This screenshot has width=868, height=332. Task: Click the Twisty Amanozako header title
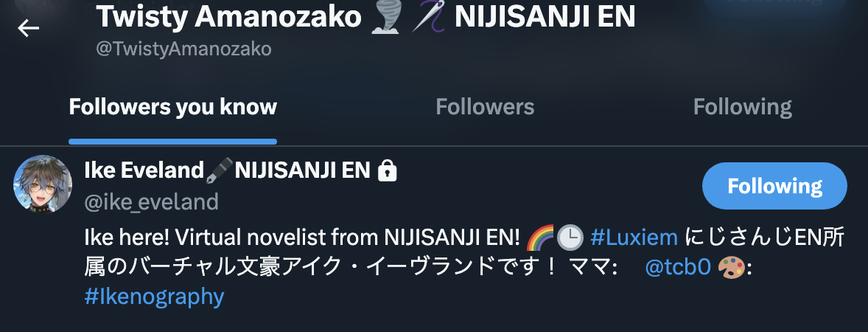coord(228,17)
